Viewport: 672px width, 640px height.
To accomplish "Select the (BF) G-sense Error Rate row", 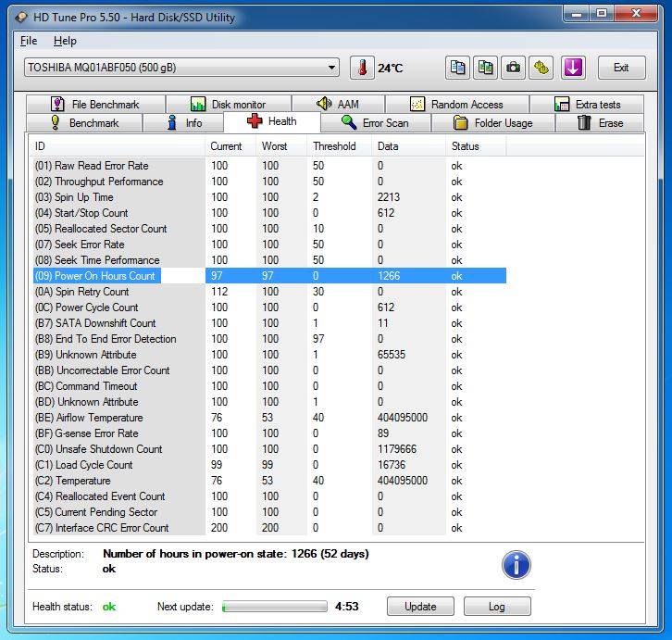I will tap(269, 433).
